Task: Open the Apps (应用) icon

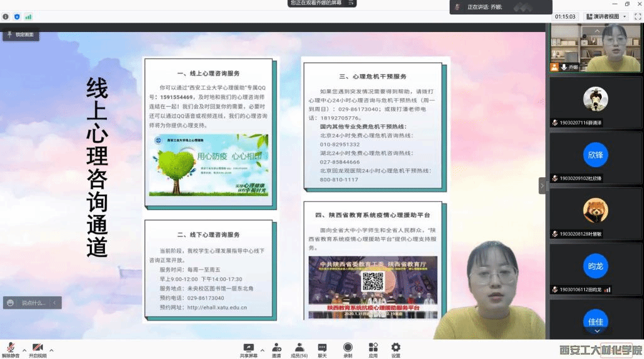Action: (x=373, y=348)
